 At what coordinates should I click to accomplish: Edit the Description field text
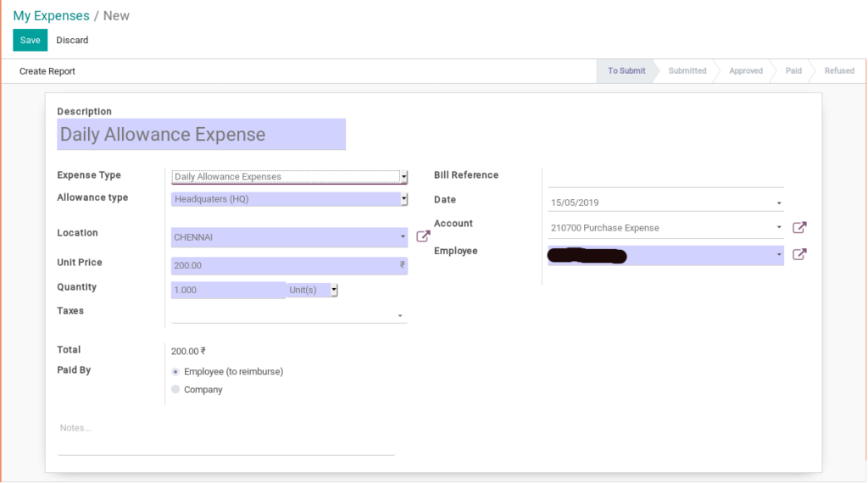tap(202, 135)
